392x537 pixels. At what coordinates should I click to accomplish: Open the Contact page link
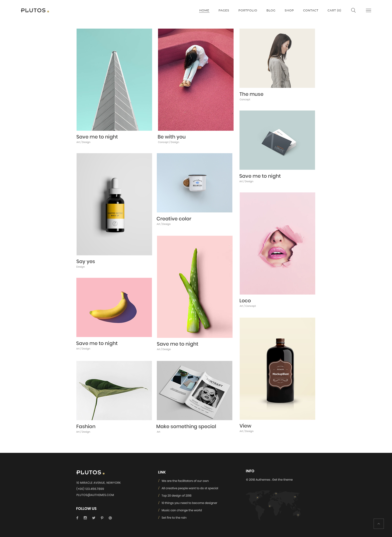(310, 10)
